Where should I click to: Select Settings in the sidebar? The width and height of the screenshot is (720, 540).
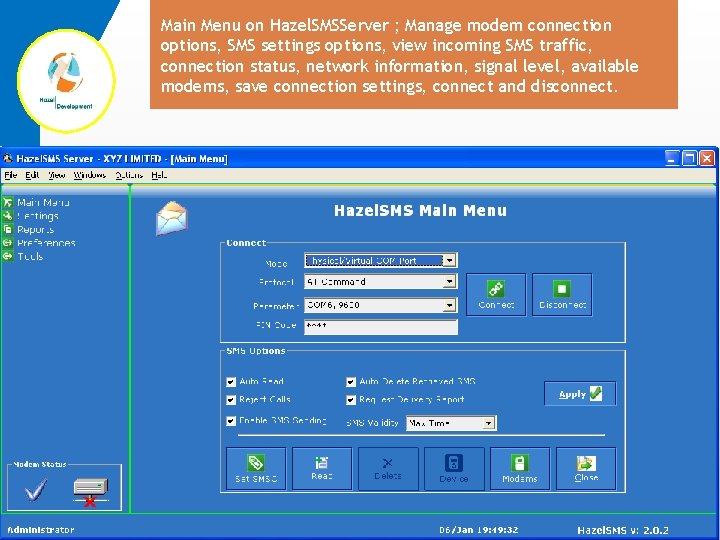pyautogui.click(x=38, y=216)
